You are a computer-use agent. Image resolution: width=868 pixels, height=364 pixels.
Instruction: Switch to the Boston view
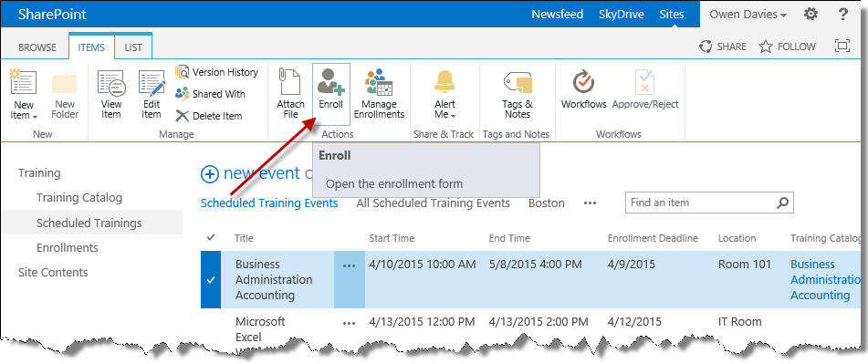tap(547, 203)
